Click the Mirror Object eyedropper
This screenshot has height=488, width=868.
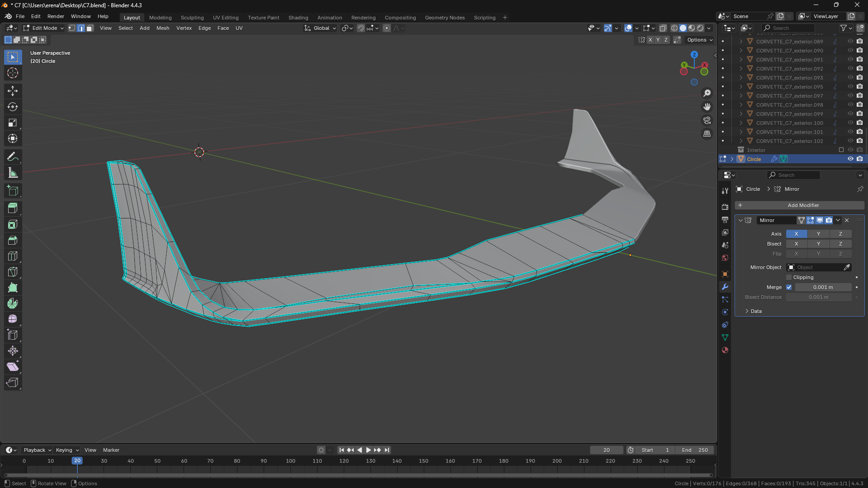coord(847,267)
